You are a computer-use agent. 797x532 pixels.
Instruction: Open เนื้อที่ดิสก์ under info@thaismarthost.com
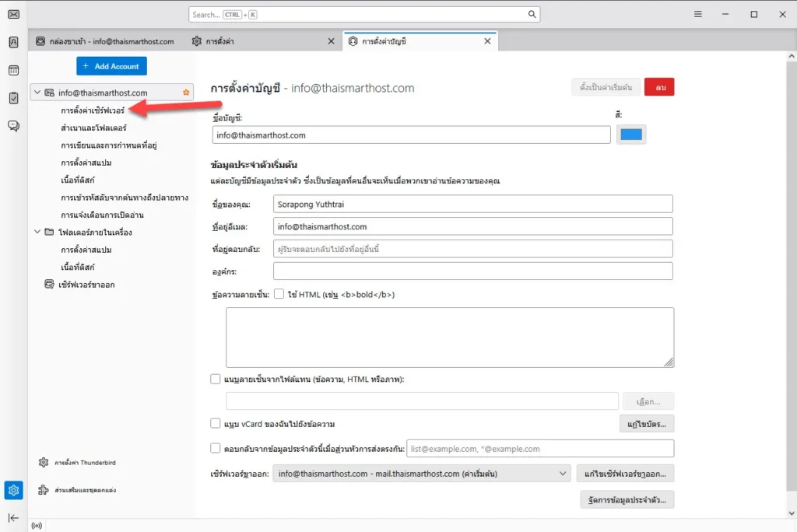pos(78,180)
